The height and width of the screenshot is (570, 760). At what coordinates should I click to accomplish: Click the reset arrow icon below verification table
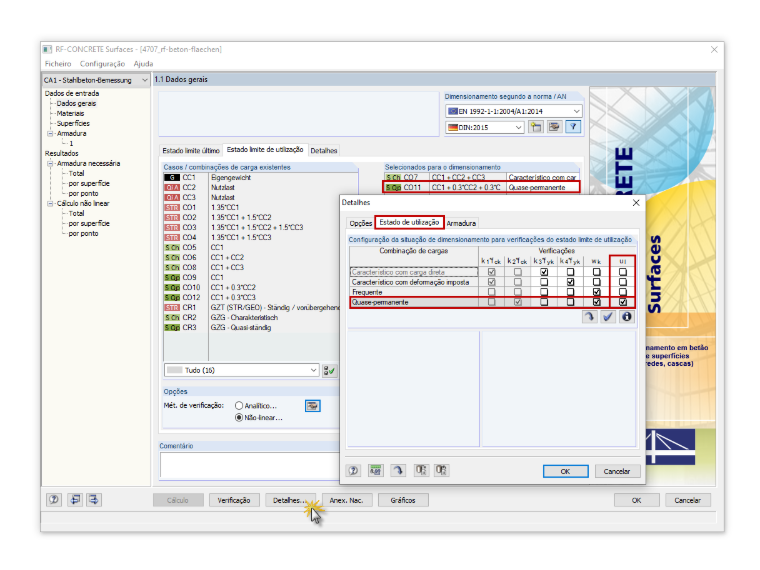click(589, 317)
